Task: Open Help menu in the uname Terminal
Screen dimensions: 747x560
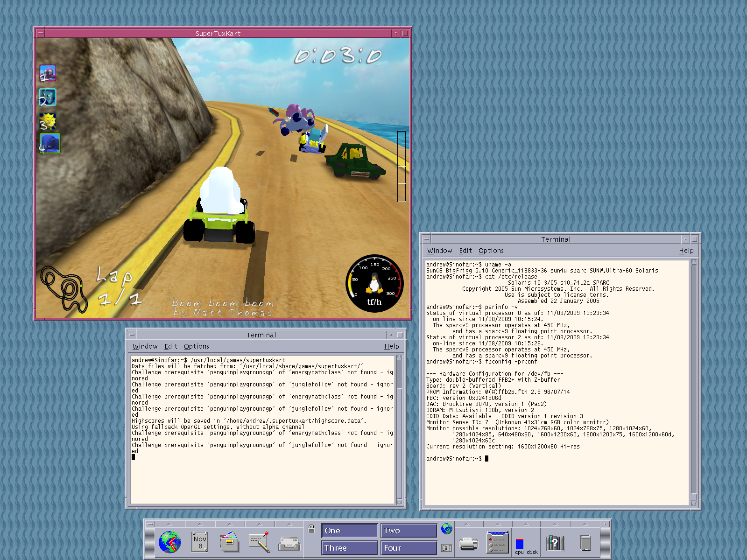Action: (686, 251)
